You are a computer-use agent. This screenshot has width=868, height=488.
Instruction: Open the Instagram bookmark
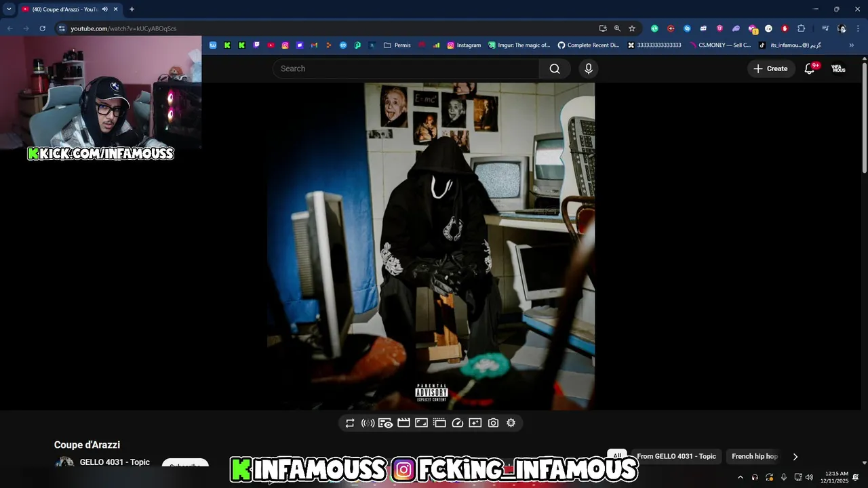[464, 45]
